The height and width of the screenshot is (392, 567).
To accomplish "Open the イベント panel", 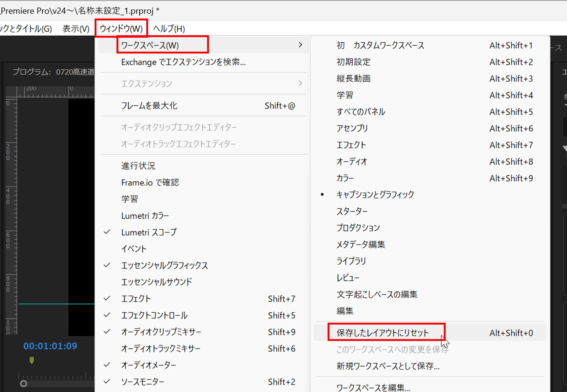I will coord(203,249).
